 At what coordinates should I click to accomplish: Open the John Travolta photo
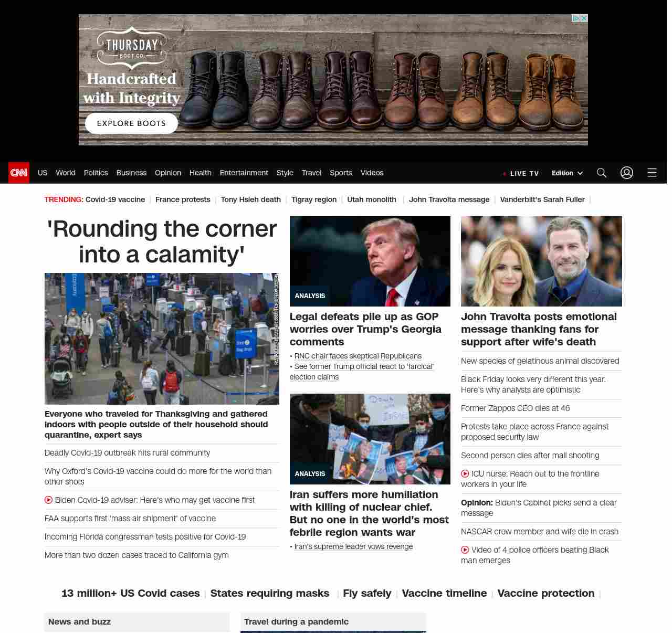tap(541, 261)
